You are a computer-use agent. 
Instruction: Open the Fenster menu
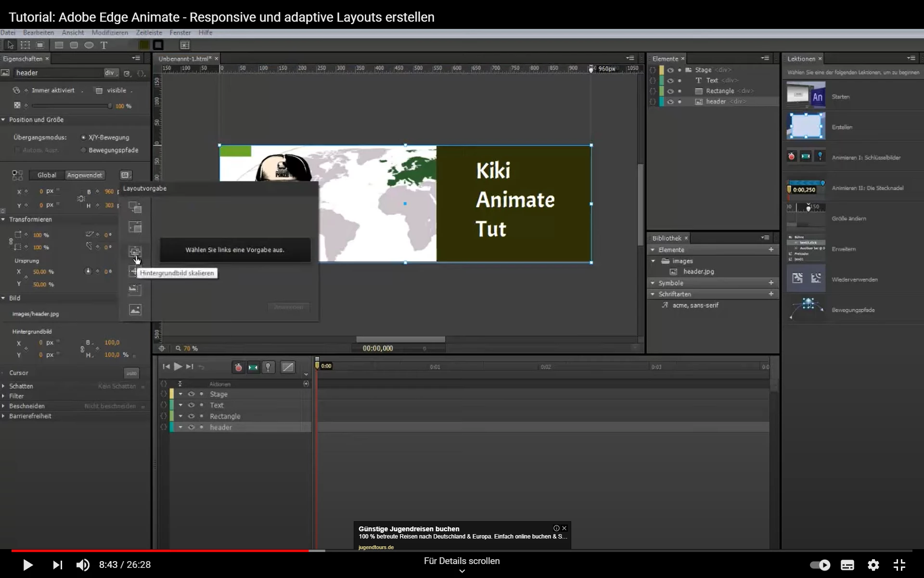(x=180, y=33)
